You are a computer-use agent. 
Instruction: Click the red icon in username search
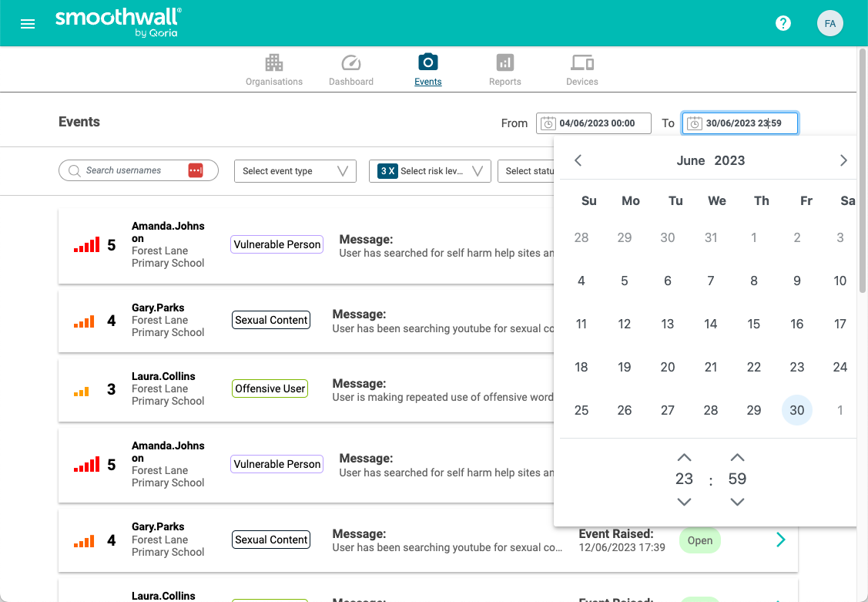(x=196, y=170)
